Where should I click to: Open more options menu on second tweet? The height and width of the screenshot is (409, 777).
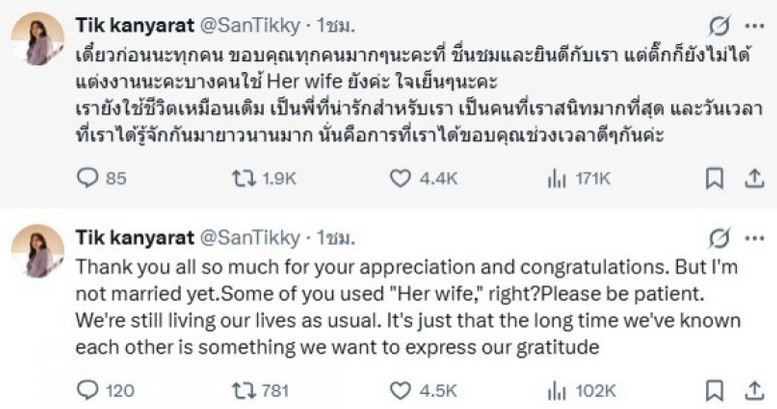(752, 237)
